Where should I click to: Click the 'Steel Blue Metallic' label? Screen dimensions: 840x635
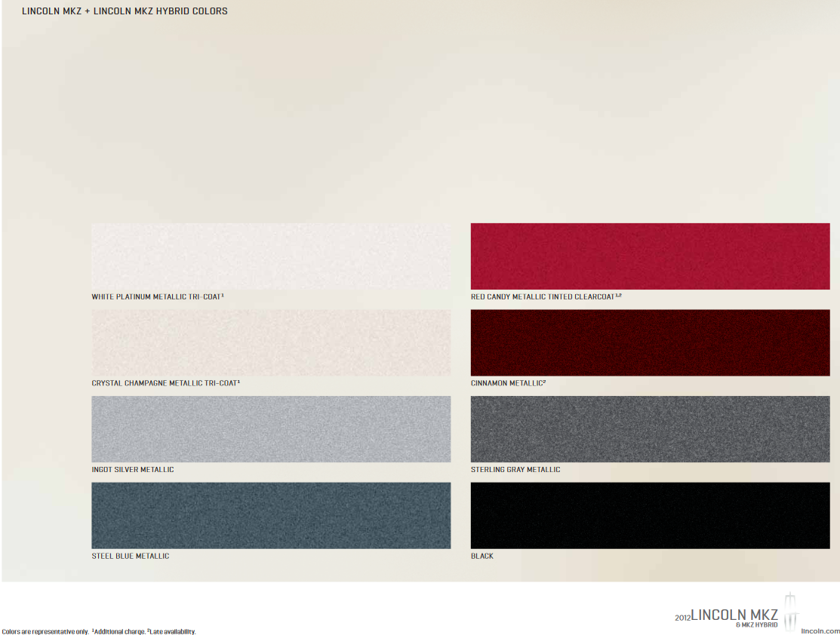[130, 556]
